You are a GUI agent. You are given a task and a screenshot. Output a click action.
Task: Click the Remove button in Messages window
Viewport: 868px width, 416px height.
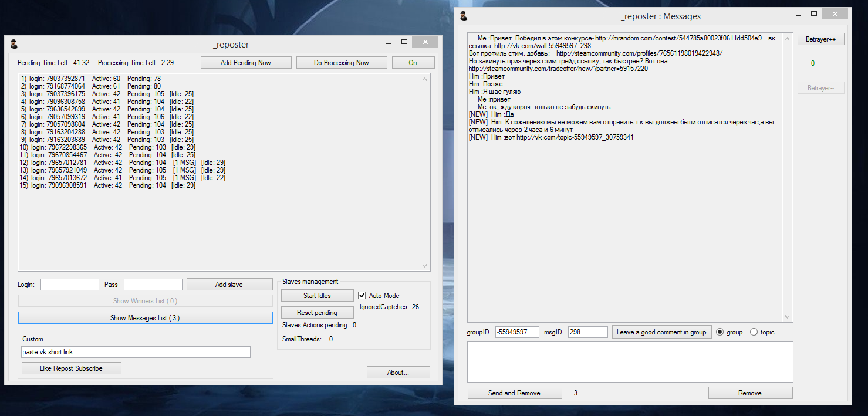(750, 393)
